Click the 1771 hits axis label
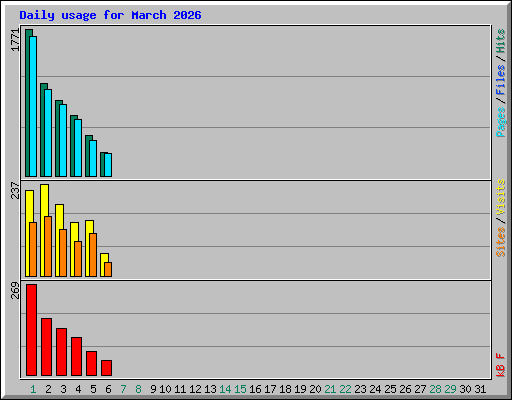This screenshot has width=512, height=400. tap(15, 40)
